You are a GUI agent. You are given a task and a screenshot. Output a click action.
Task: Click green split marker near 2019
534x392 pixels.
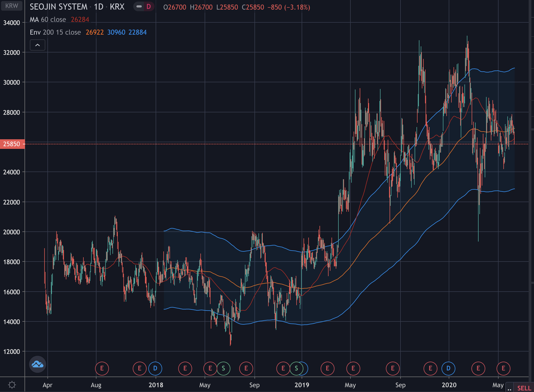point(296,368)
